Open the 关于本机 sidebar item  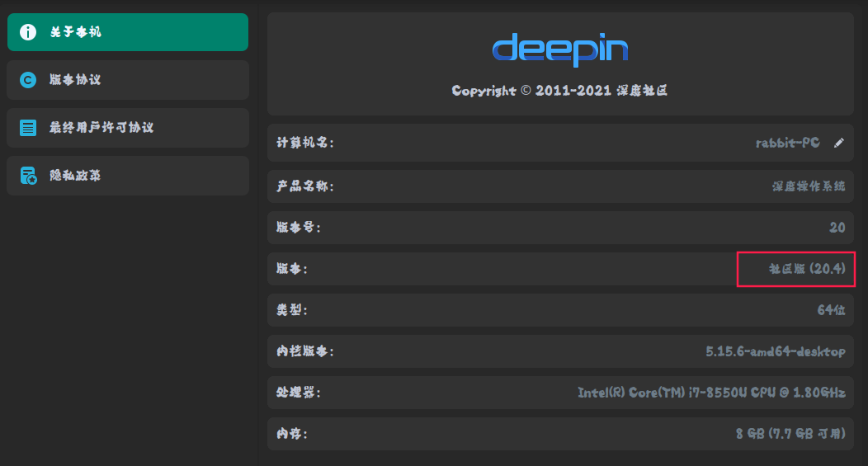click(x=128, y=32)
